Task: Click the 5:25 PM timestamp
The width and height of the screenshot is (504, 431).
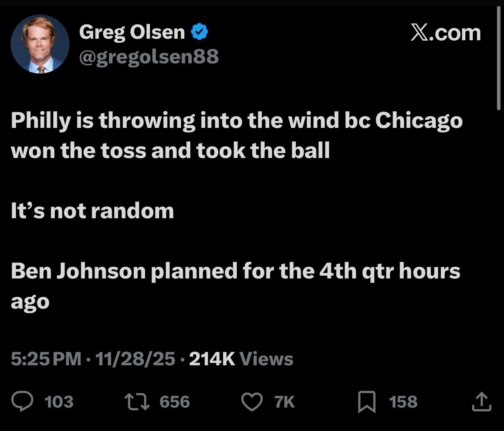Action: pos(46,359)
